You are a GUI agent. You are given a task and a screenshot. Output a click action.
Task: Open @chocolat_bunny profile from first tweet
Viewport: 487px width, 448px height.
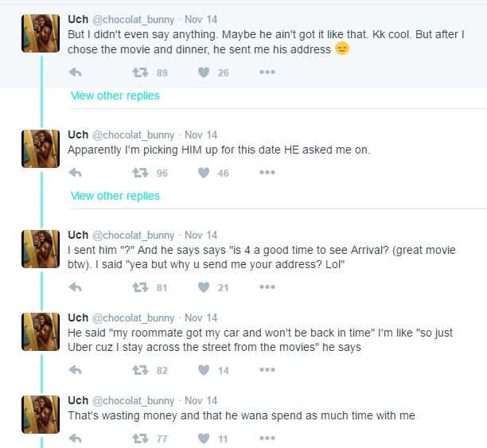133,19
